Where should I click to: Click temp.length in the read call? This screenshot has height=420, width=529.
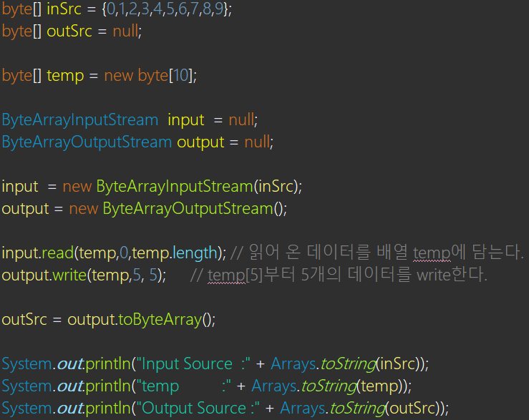click(175, 253)
